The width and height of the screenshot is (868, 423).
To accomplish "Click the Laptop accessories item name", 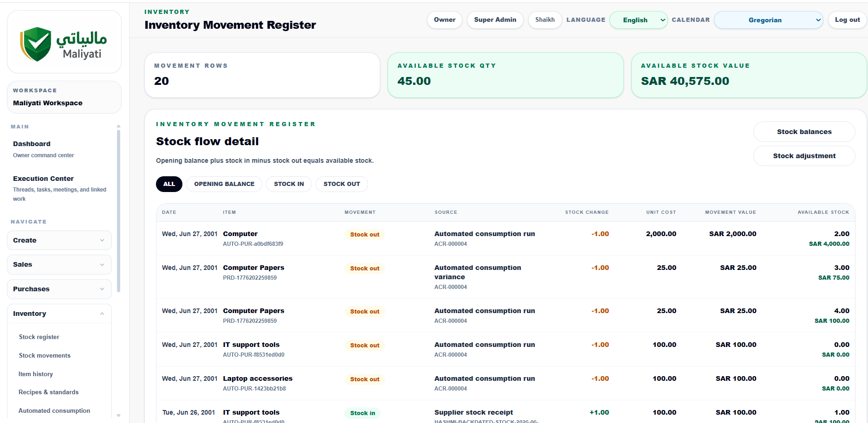I will (258, 378).
